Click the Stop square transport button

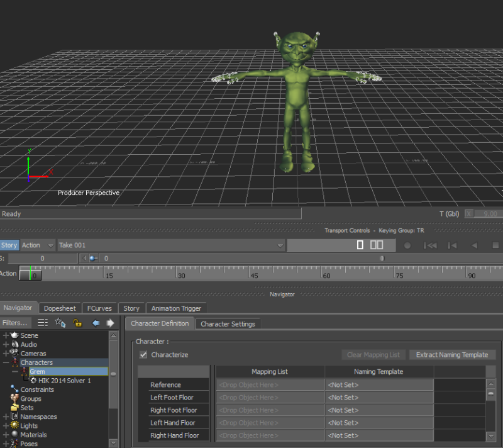pos(495,245)
